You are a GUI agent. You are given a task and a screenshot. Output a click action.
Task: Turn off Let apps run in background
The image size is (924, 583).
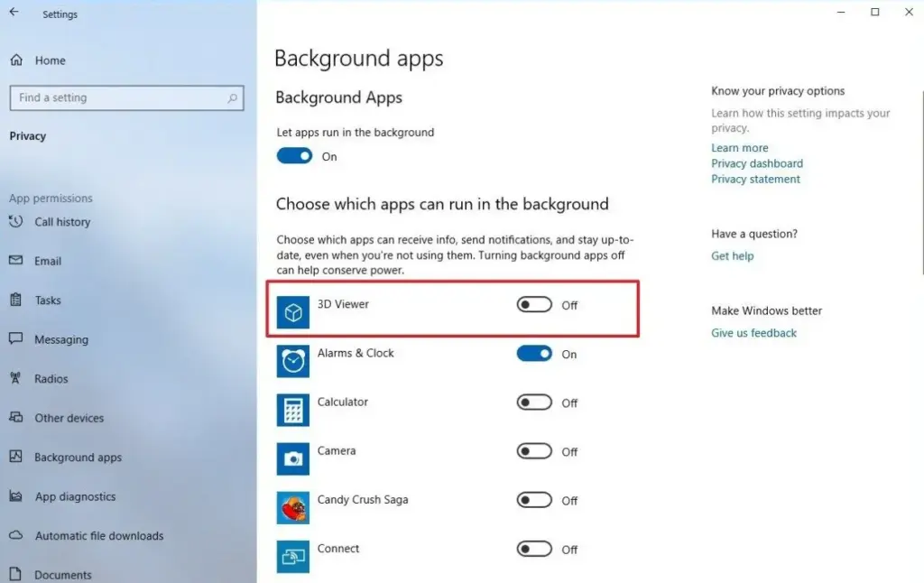pos(294,156)
